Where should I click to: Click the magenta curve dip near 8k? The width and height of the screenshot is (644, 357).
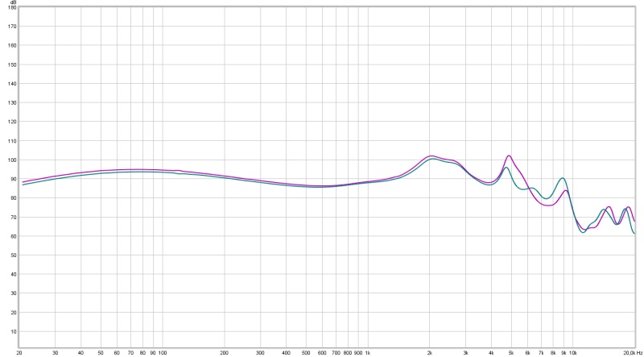coord(549,205)
